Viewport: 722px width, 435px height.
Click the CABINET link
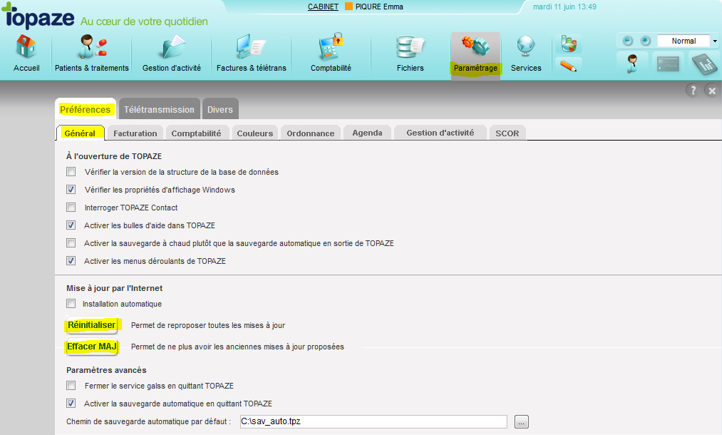point(323,6)
